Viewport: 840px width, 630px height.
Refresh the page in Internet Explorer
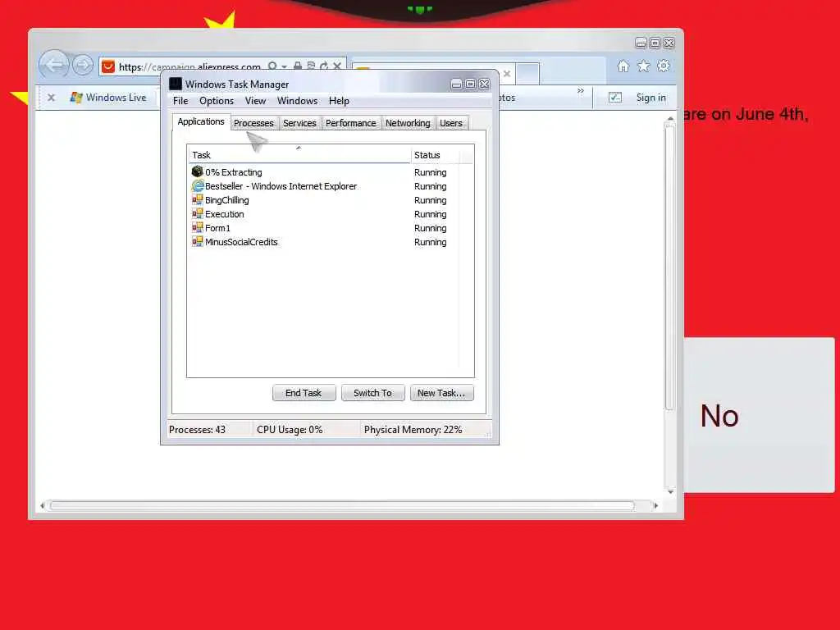click(x=323, y=66)
